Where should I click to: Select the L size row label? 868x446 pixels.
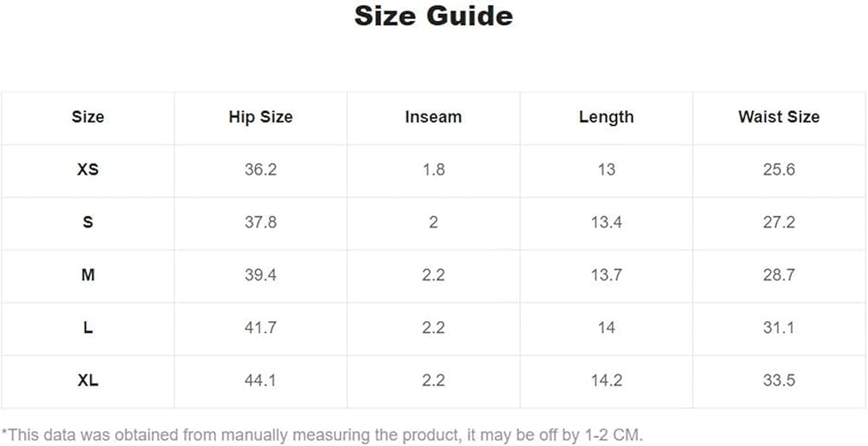(x=88, y=328)
